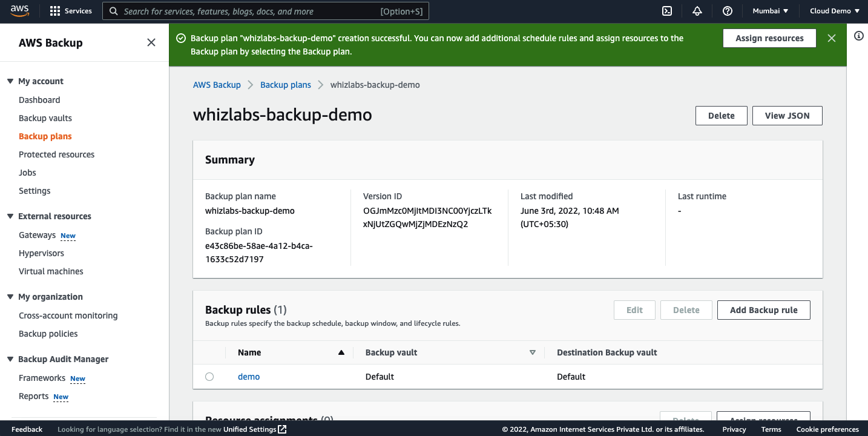This screenshot has width=868, height=436.
Task: Open Hypervisors in sidebar
Action: click(x=41, y=253)
